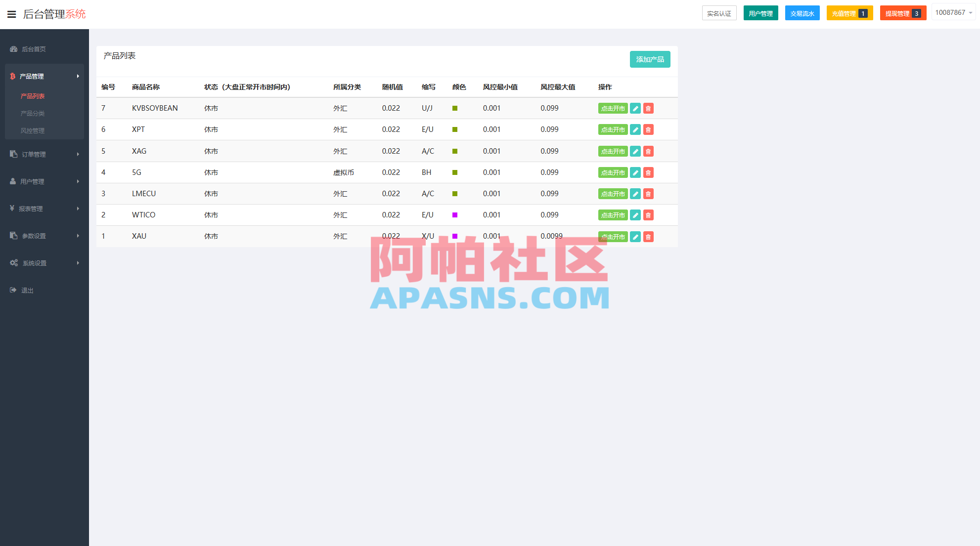Delete the WTICO product row
Screen dimensions: 980x546
648,215
